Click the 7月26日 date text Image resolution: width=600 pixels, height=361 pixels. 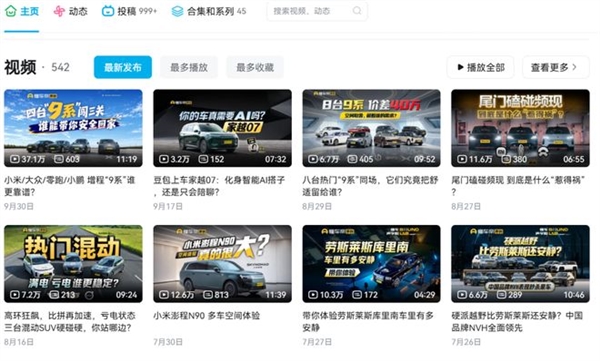[466, 342]
